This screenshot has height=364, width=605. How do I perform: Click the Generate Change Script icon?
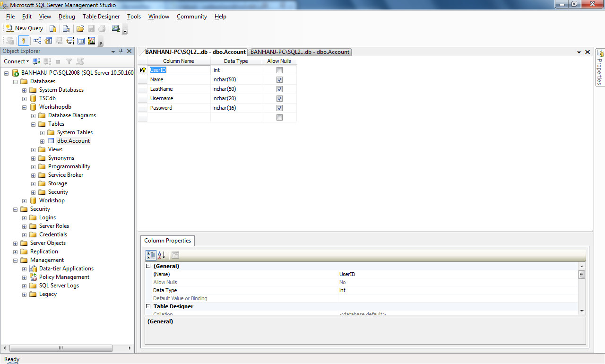pos(9,41)
